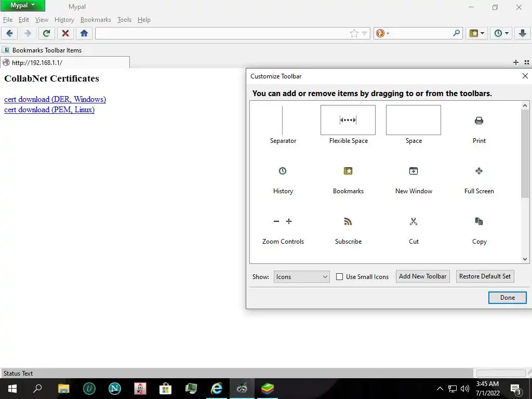Open the search engine selector dropdown
This screenshot has width=532, height=399.
382,33
